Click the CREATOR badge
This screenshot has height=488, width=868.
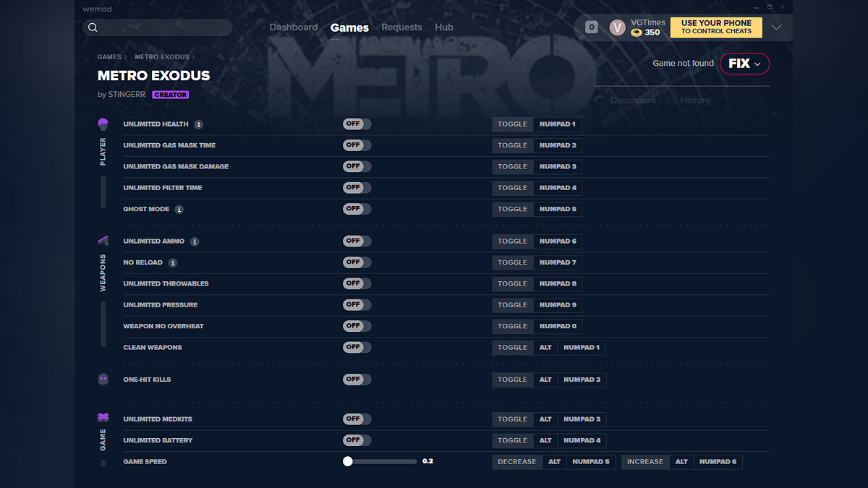(171, 95)
